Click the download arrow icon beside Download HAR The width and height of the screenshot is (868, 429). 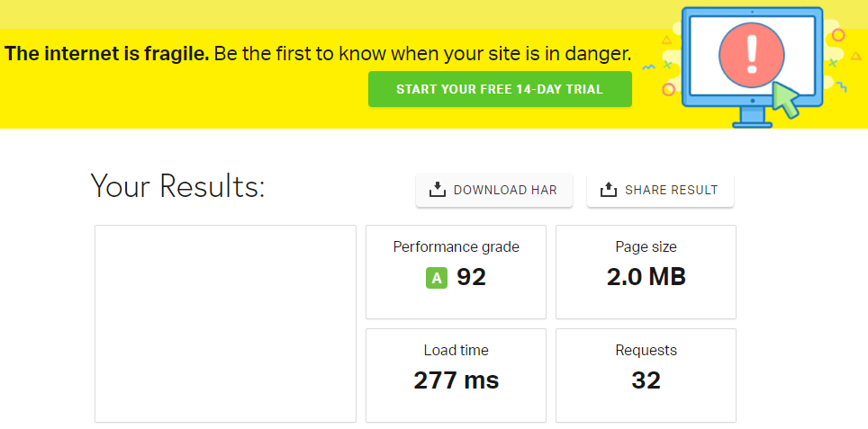tap(438, 190)
